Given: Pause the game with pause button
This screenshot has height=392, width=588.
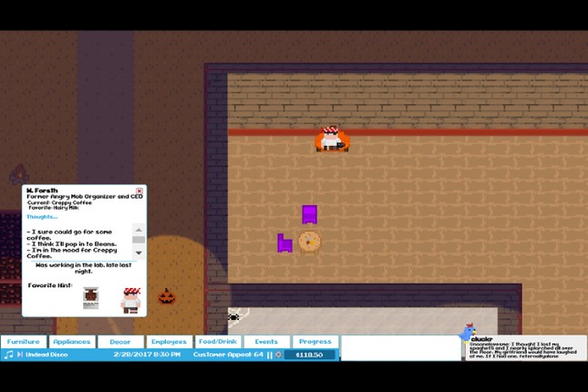Looking at the screenshot, I should (x=269, y=355).
